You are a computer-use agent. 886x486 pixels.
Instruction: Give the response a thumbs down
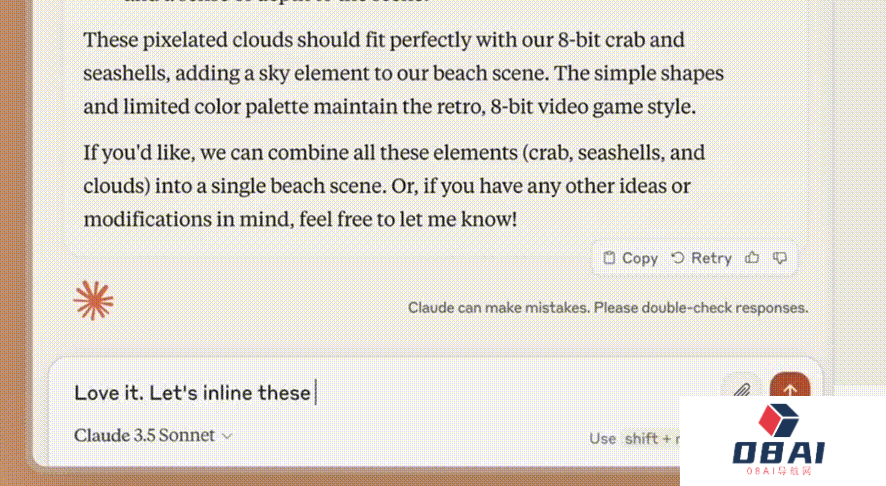click(x=780, y=258)
